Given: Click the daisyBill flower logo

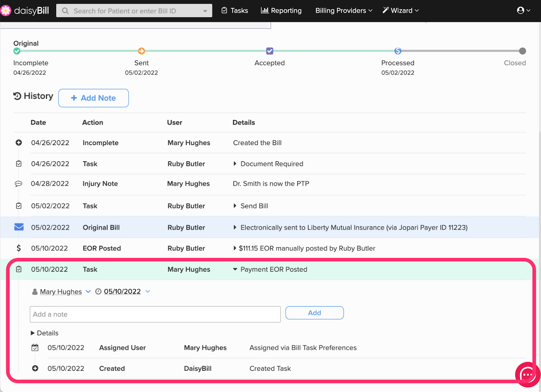Looking at the screenshot, I should click(x=5, y=10).
